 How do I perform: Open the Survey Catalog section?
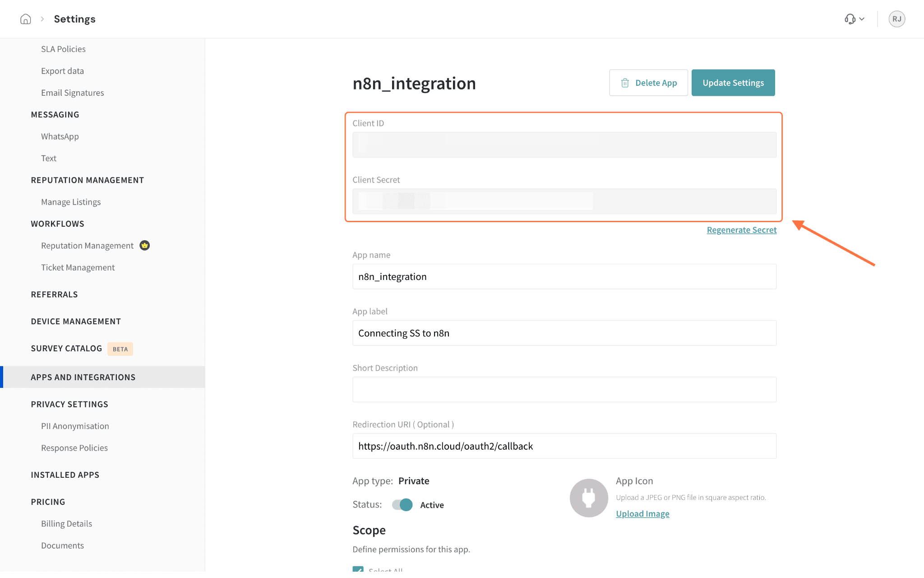click(66, 348)
